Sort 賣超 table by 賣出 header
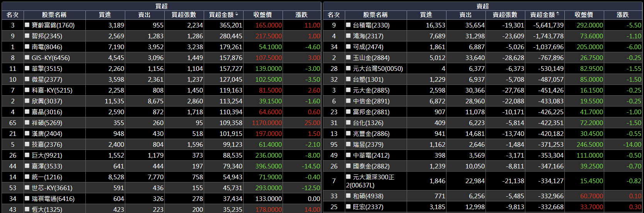Viewport: 644px width, 213px height. (465, 15)
